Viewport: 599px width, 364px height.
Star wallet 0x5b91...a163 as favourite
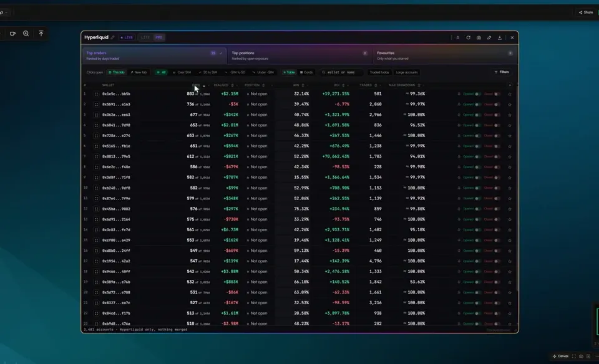pos(510,104)
